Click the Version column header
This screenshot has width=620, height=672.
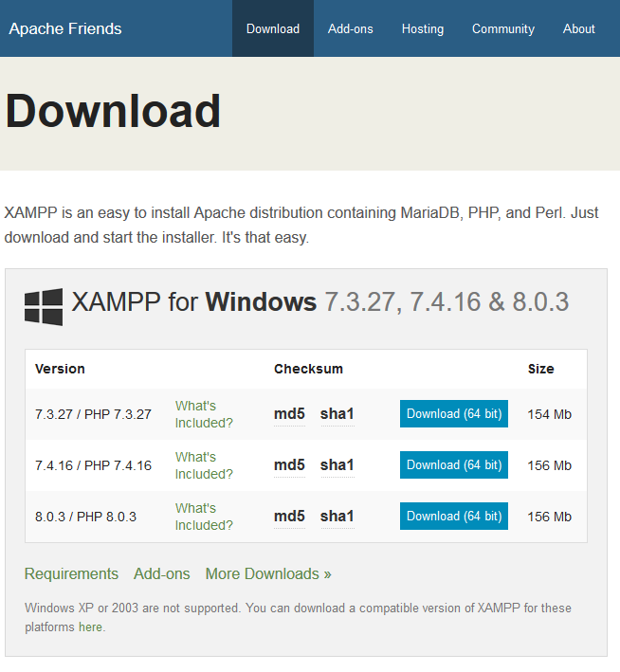click(x=60, y=369)
